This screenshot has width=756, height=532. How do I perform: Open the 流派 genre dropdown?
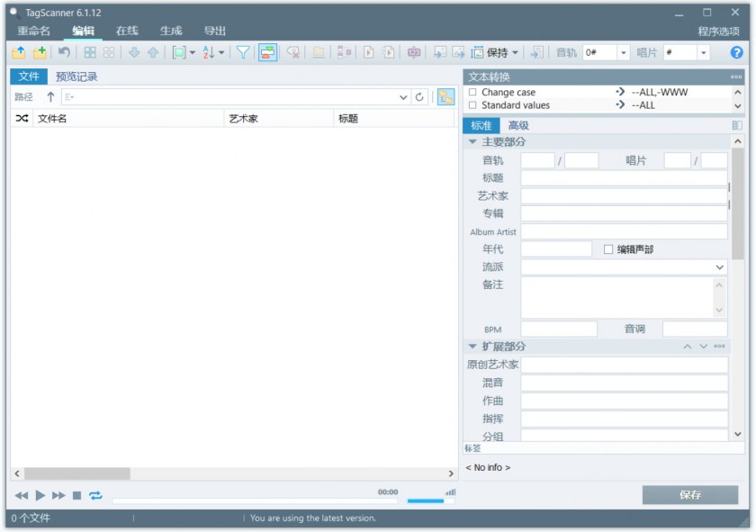(719, 267)
